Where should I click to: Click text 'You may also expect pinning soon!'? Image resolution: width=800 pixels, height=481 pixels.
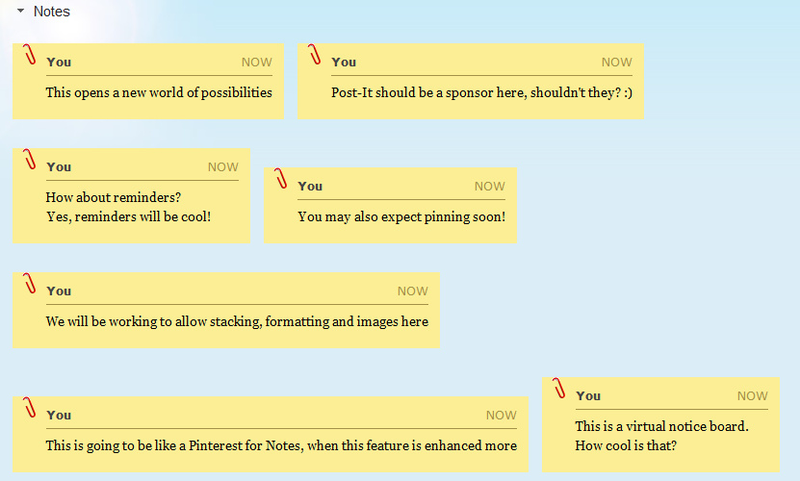coord(401,217)
